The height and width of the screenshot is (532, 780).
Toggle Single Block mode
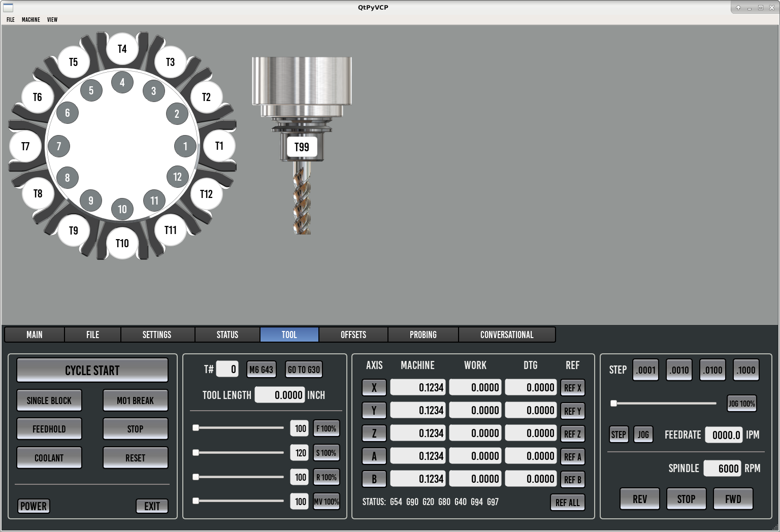pyautogui.click(x=49, y=401)
